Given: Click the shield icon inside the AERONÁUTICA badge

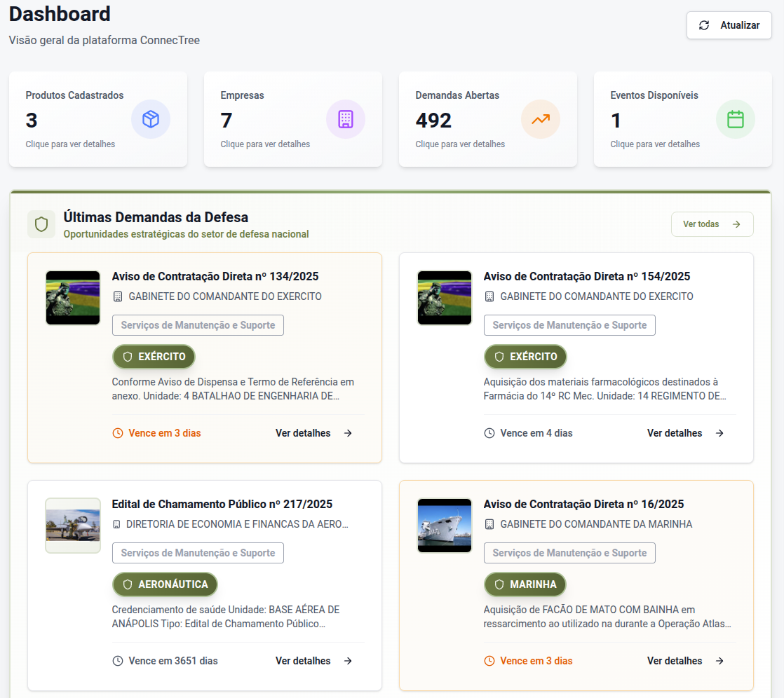Looking at the screenshot, I should [x=128, y=584].
